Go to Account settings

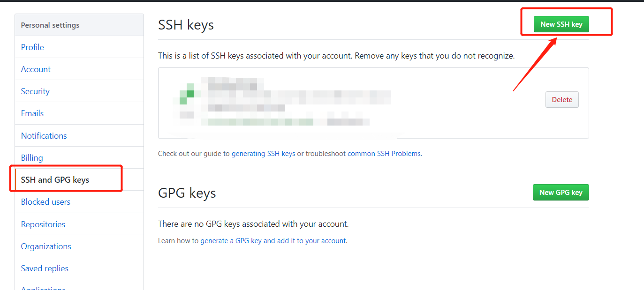click(x=36, y=69)
